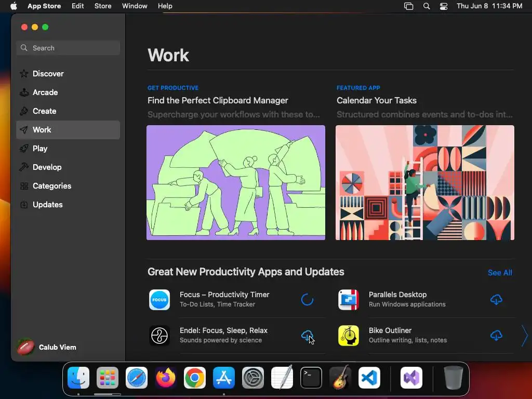Launch GarageBand from the Dock

point(340,378)
